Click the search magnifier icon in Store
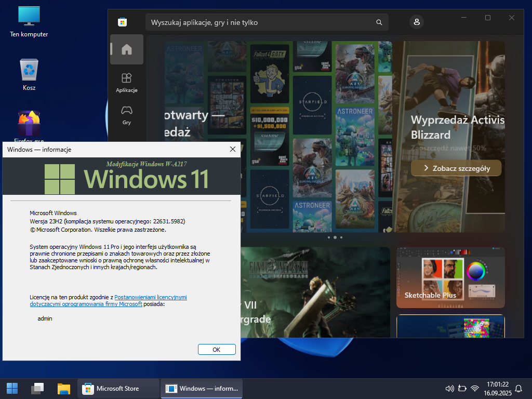Screen dimensions: 532x399 point(379,22)
